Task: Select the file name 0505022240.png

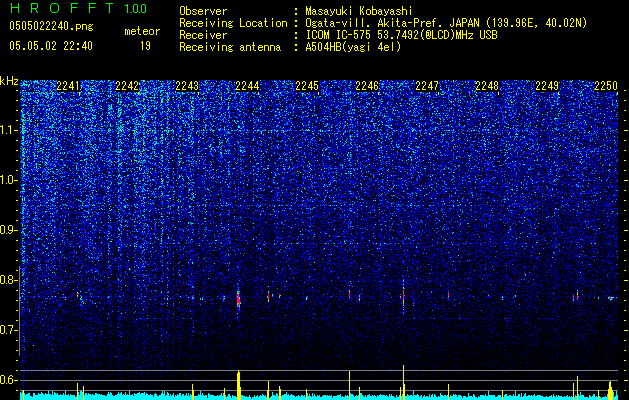Action: coord(51,26)
